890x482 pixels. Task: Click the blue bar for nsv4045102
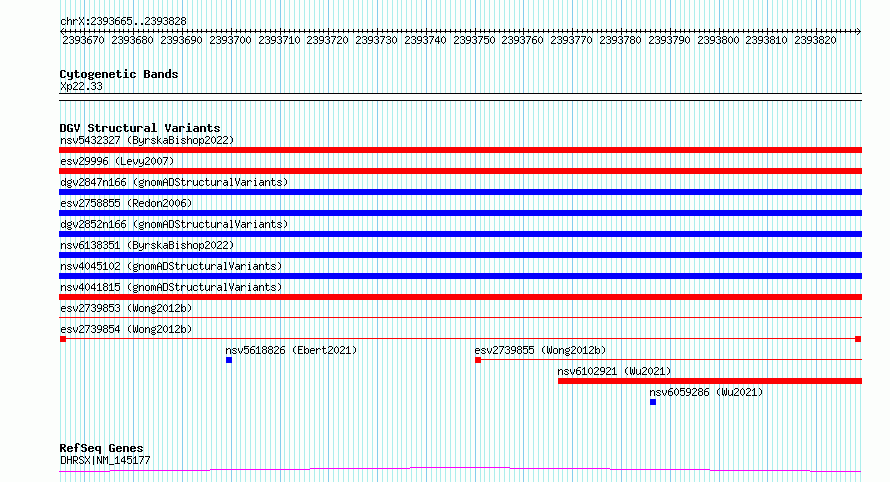click(460, 276)
